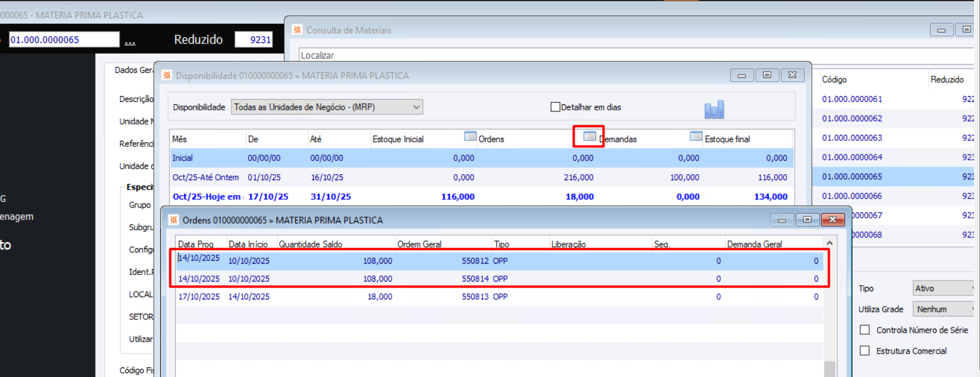Click the Localizar search field
980x377 pixels.
click(637, 55)
